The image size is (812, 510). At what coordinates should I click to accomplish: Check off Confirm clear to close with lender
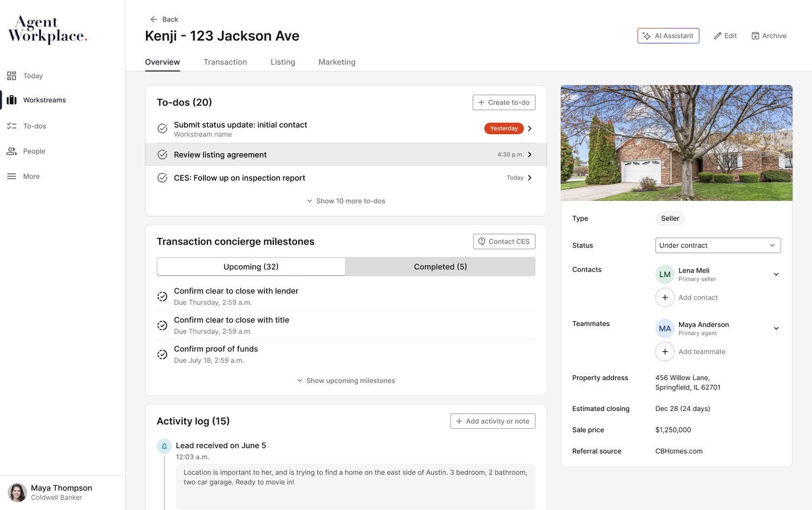point(162,296)
